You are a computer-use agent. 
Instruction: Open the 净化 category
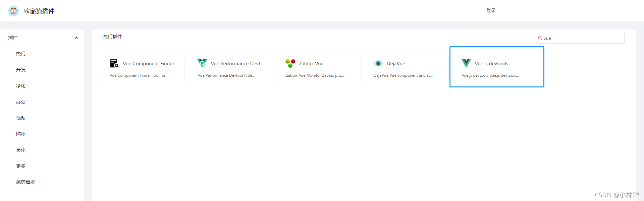[21, 86]
